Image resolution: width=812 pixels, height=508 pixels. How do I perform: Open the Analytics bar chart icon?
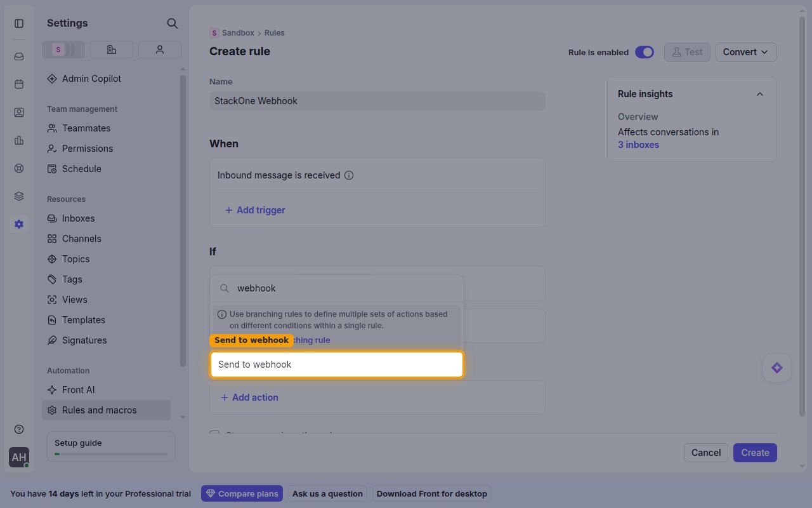point(19,140)
